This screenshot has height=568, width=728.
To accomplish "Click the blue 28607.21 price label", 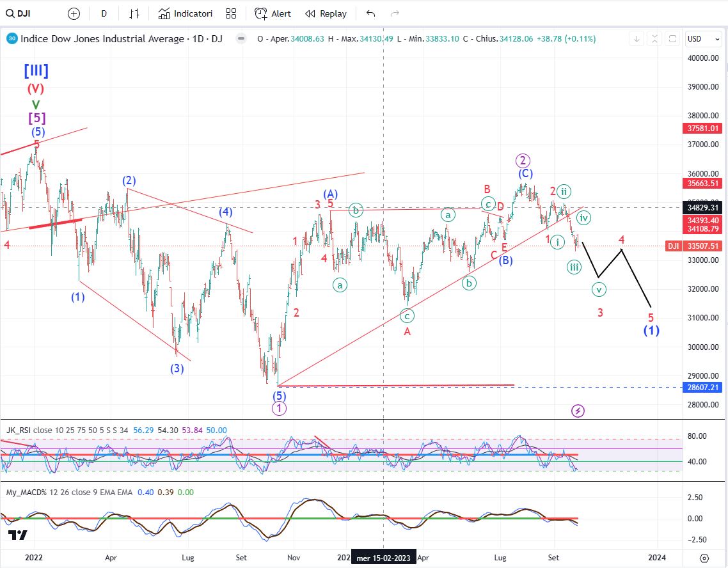I will click(x=702, y=387).
